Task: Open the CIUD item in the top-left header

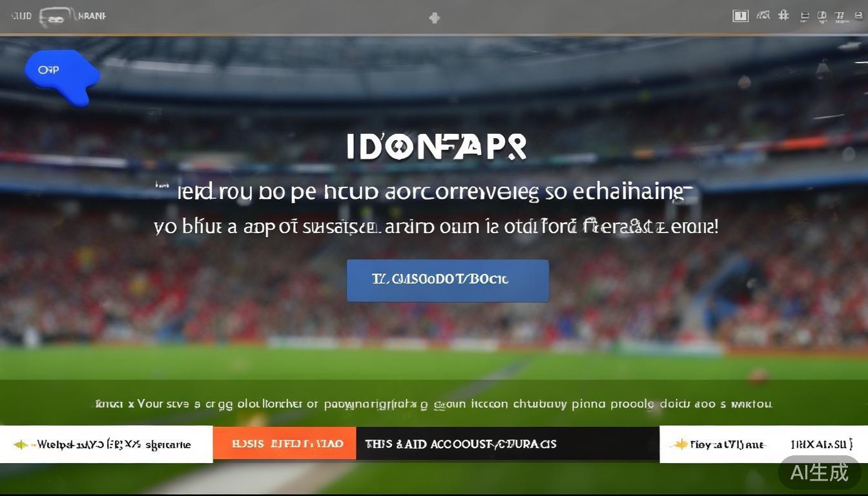Action: (21, 16)
